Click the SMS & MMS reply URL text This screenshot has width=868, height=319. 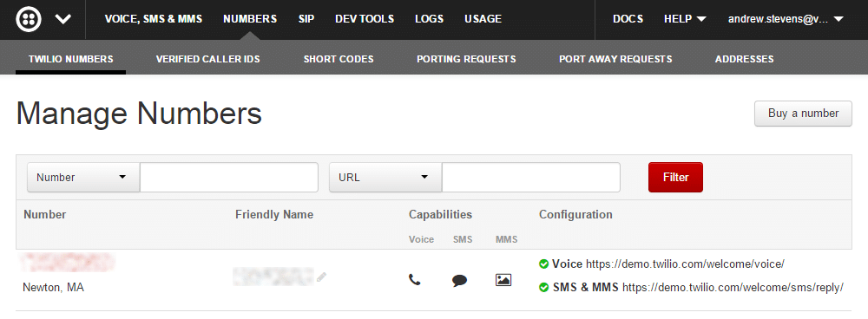(733, 288)
